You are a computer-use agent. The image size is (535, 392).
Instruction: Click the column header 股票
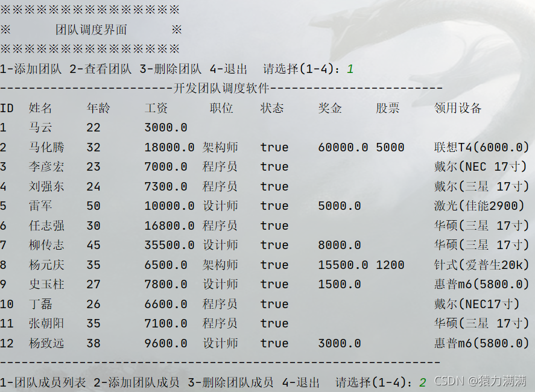click(388, 108)
